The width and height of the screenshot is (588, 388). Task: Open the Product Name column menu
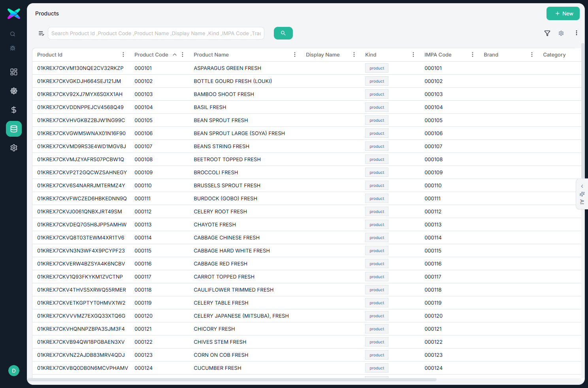click(295, 55)
